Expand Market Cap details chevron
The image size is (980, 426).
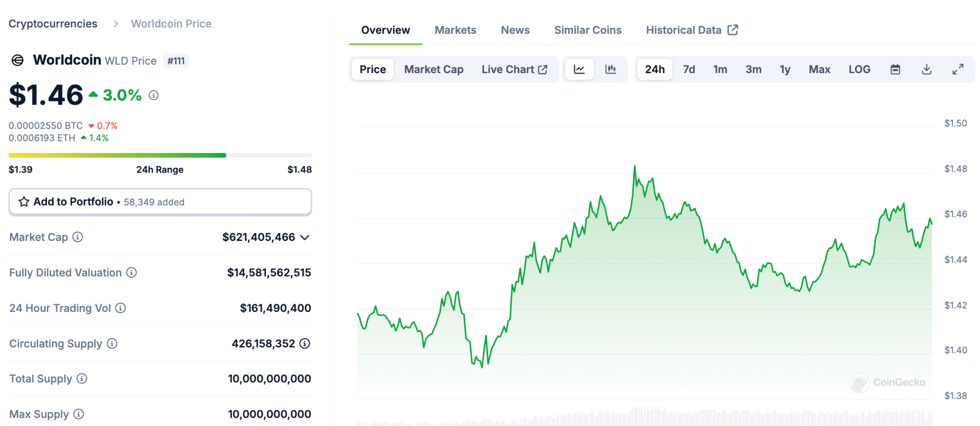(305, 237)
